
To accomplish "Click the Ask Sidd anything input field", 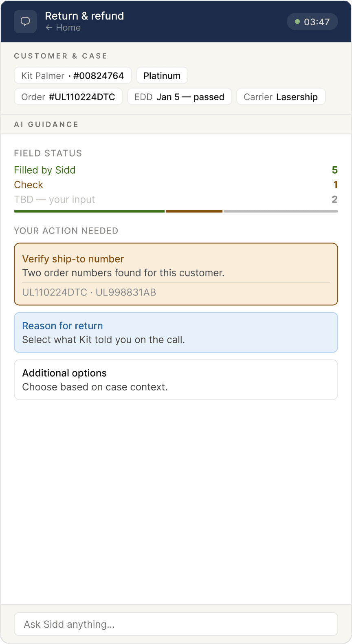I will click(176, 624).
